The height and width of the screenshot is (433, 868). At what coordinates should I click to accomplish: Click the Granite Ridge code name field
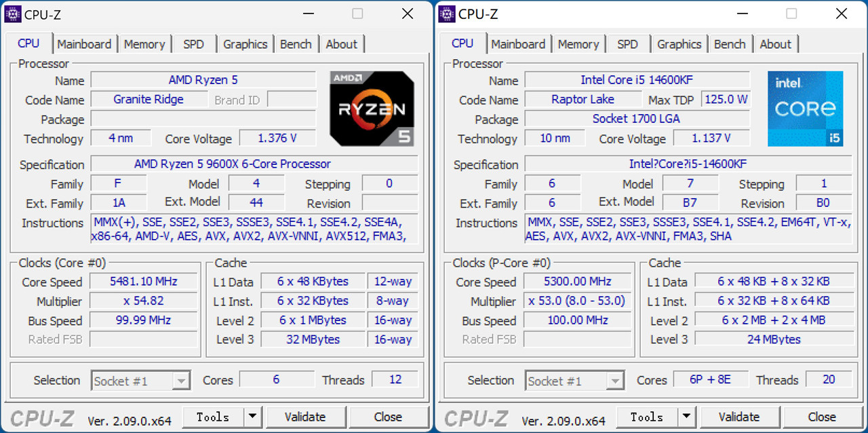pyautogui.click(x=149, y=99)
